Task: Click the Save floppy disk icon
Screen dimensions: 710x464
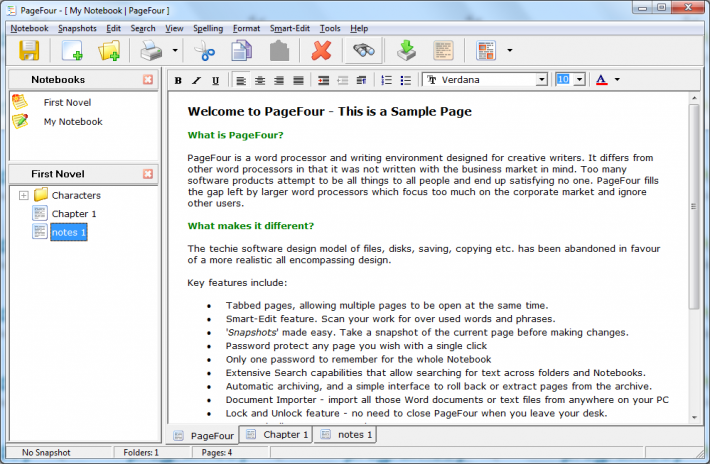Action: click(x=29, y=50)
